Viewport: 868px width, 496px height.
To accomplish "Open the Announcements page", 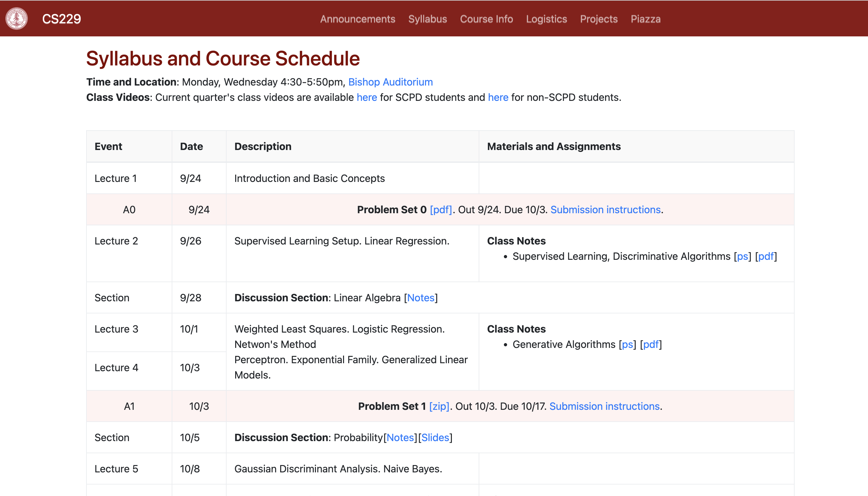I will click(x=357, y=19).
